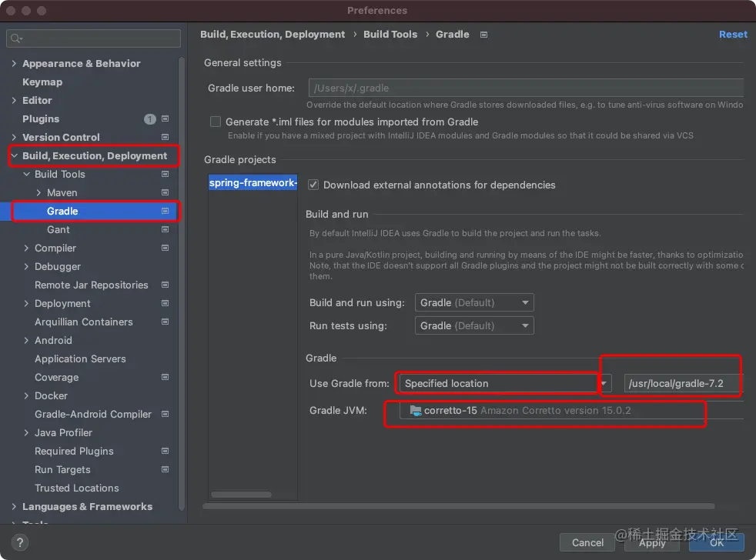Open the Gradle JVM selector

pyautogui.click(x=571, y=411)
